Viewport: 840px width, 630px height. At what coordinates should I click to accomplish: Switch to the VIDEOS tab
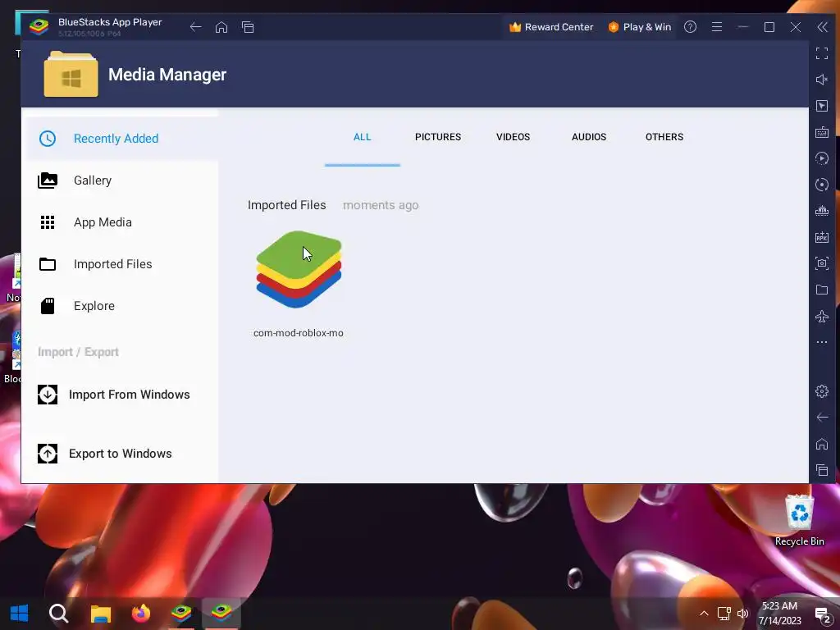[513, 137]
